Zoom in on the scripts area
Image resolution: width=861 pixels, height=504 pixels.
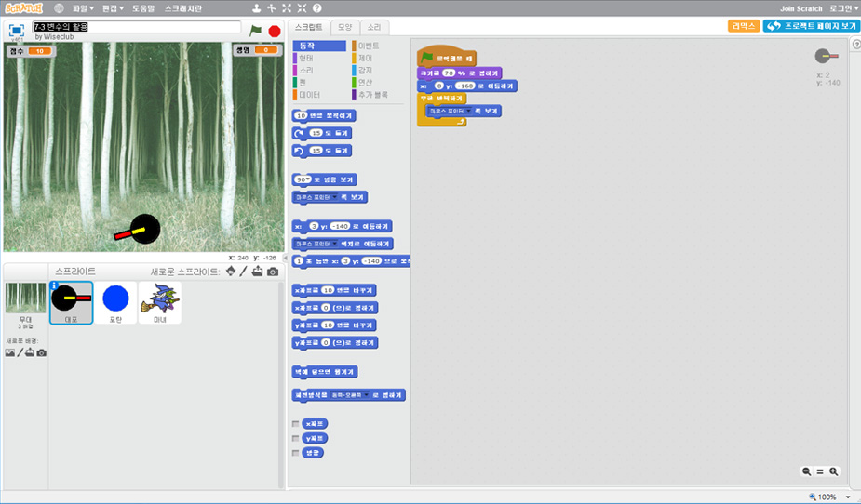(x=834, y=471)
